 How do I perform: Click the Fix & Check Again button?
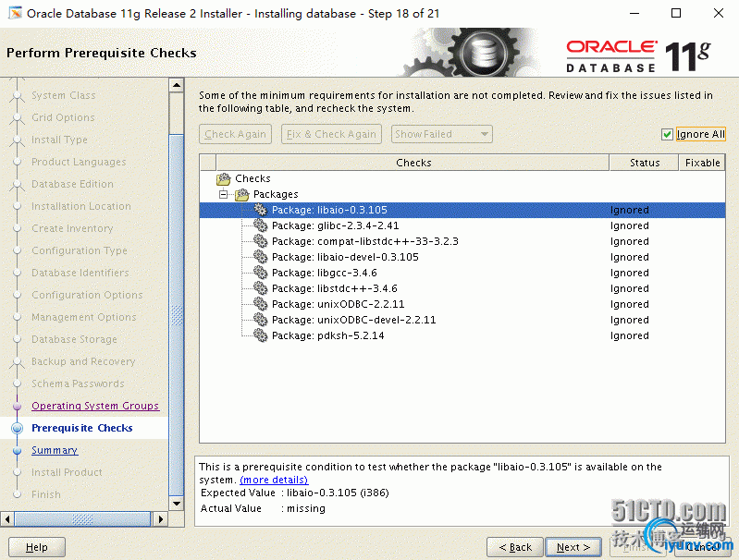(331, 134)
